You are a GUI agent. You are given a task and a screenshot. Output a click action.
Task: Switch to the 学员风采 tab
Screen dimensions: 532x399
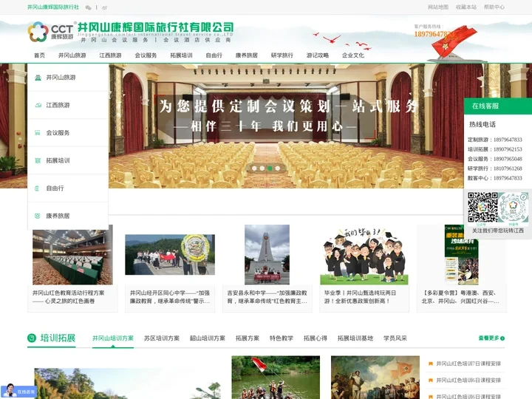click(395, 338)
